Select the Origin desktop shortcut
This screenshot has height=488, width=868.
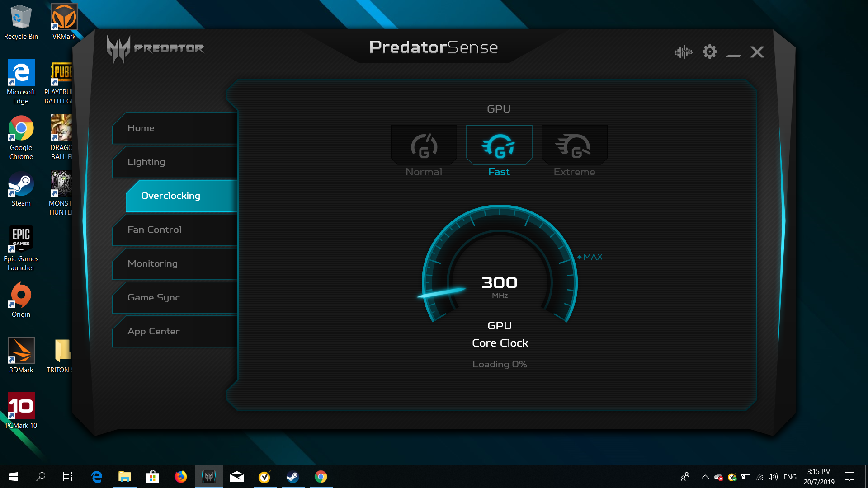tap(21, 300)
